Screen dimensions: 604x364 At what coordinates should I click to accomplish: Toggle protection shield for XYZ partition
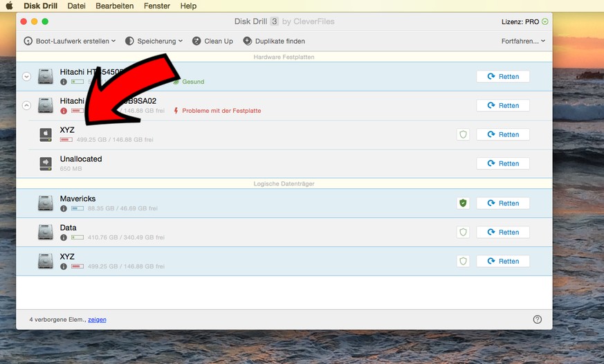[x=463, y=134]
